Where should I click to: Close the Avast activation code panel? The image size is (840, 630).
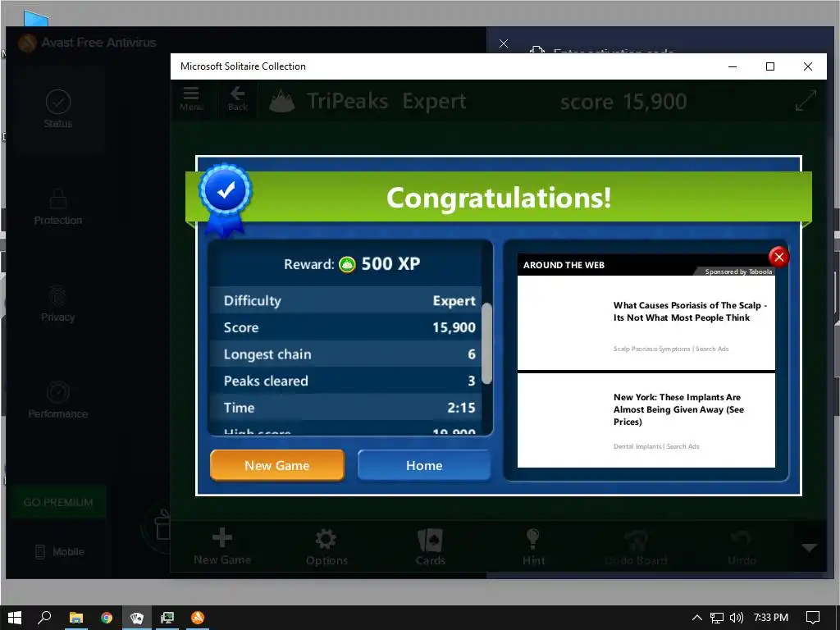click(504, 43)
